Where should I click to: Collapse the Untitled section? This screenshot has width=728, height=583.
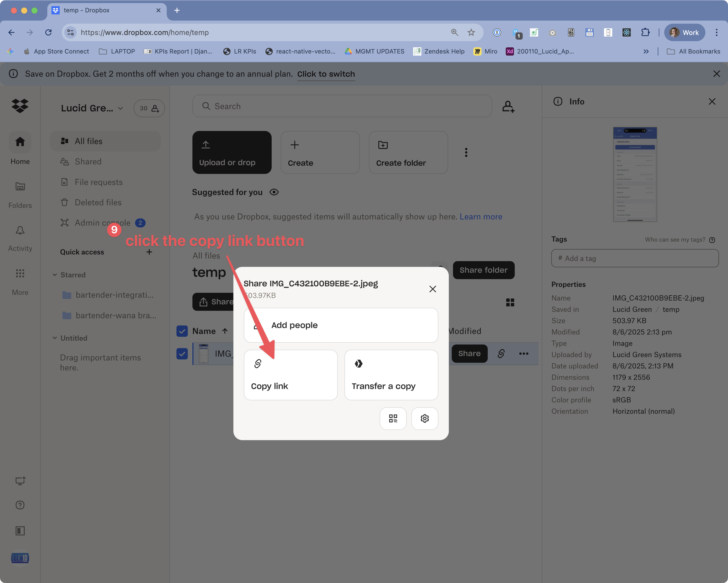pyautogui.click(x=55, y=338)
